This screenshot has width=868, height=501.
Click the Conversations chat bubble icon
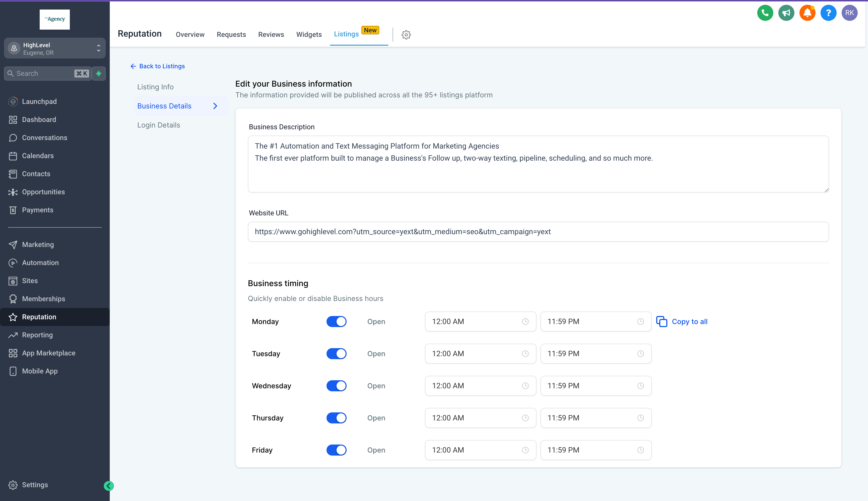(x=13, y=138)
